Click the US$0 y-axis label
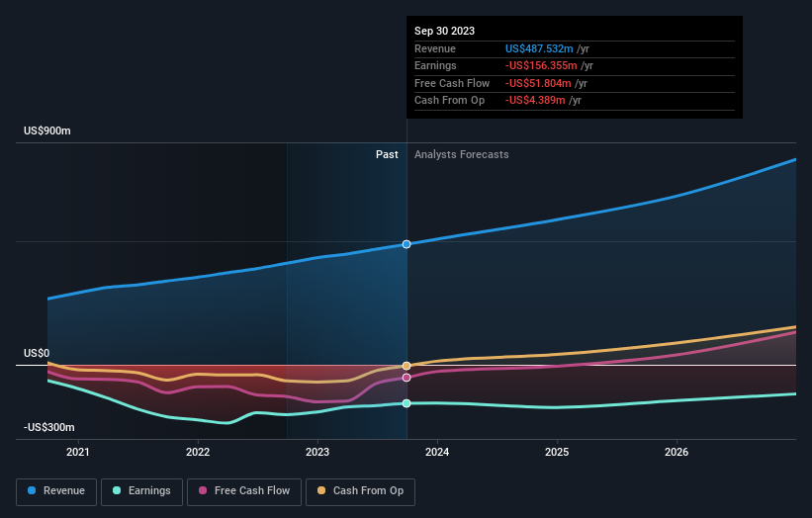The image size is (812, 518). pyautogui.click(x=37, y=354)
